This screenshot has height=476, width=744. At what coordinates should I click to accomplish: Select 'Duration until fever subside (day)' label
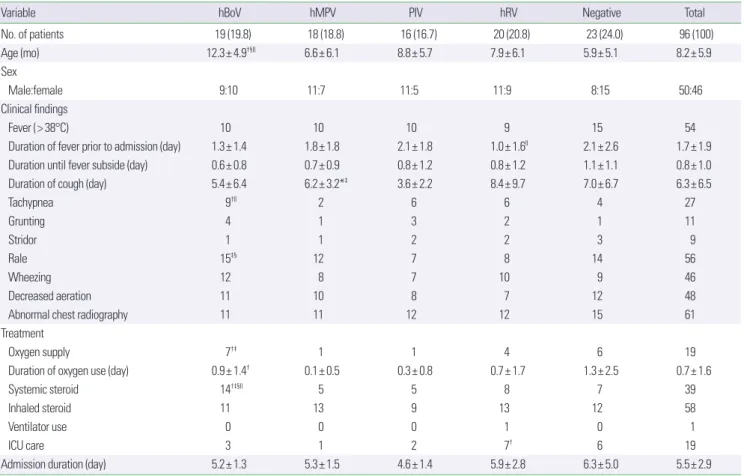[x=78, y=165]
